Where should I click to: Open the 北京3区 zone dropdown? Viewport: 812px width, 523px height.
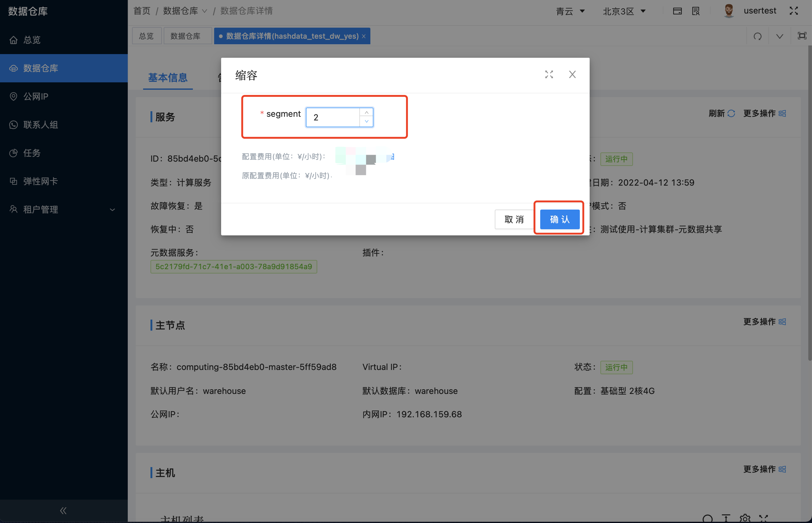(x=624, y=11)
